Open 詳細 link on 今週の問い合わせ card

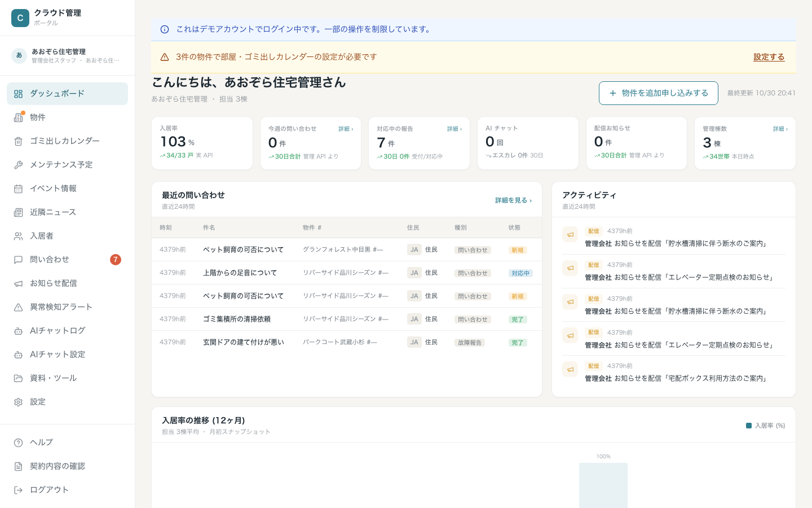346,129
